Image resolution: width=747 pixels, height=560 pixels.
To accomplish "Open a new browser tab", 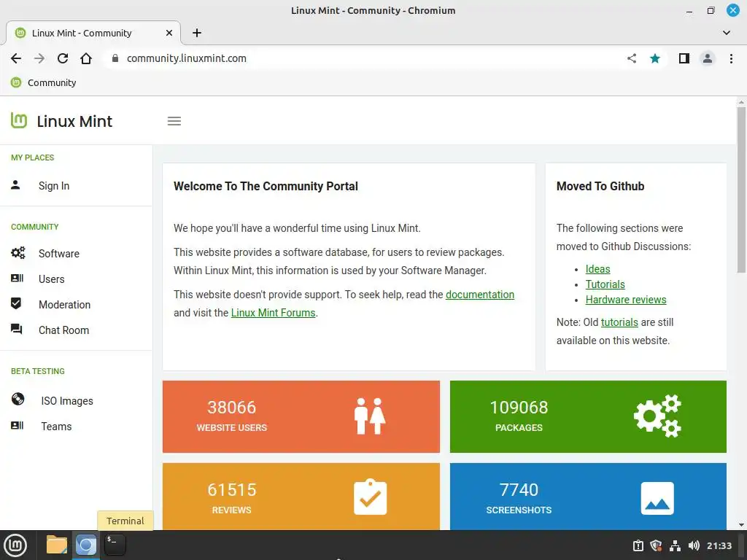I will pos(197,33).
